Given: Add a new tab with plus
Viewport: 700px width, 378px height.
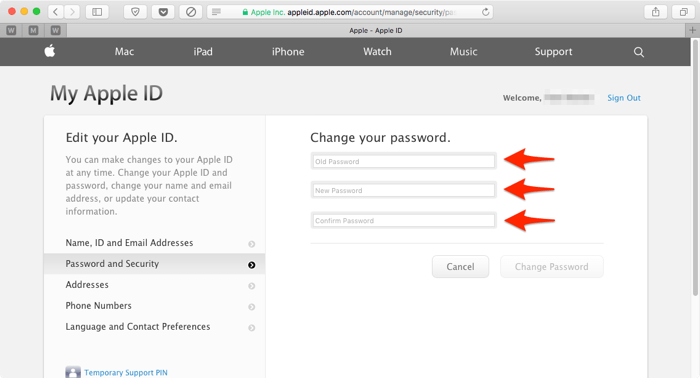Looking at the screenshot, I should pos(692,30).
